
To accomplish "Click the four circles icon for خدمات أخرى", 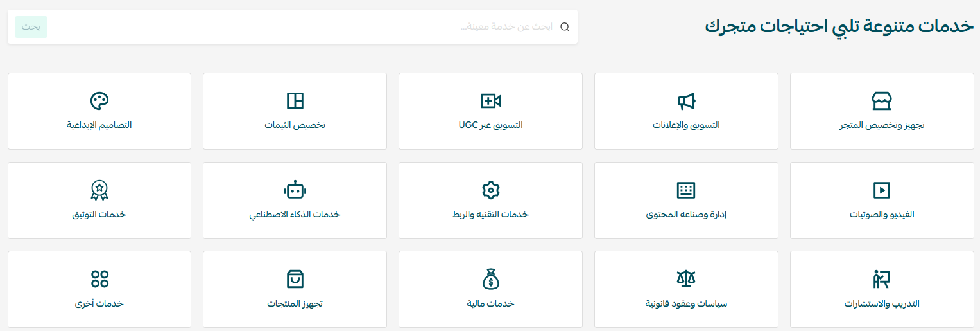I will (x=99, y=279).
